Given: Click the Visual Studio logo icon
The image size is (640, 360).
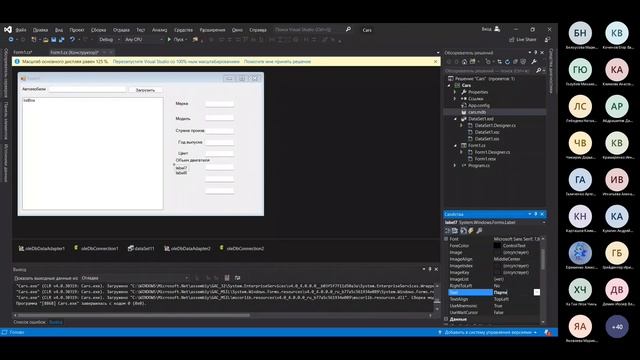Looking at the screenshot, I should (x=8, y=30).
